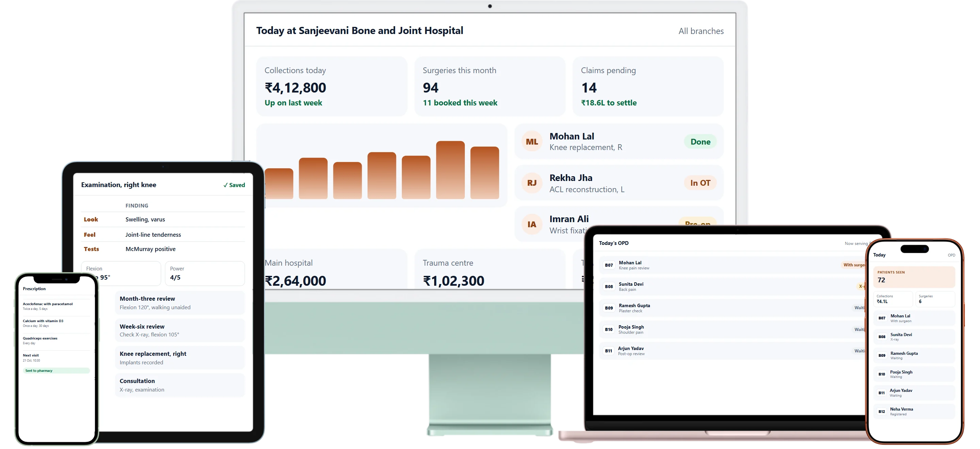This screenshot has width=980, height=449.
Task: Click the Saved checkmark on the tablet
Action: coord(234,185)
